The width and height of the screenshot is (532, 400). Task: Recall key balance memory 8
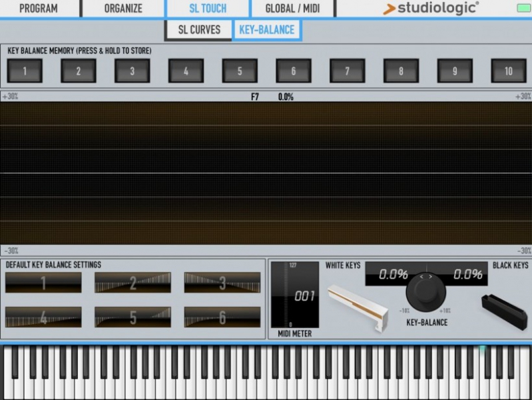(401, 71)
